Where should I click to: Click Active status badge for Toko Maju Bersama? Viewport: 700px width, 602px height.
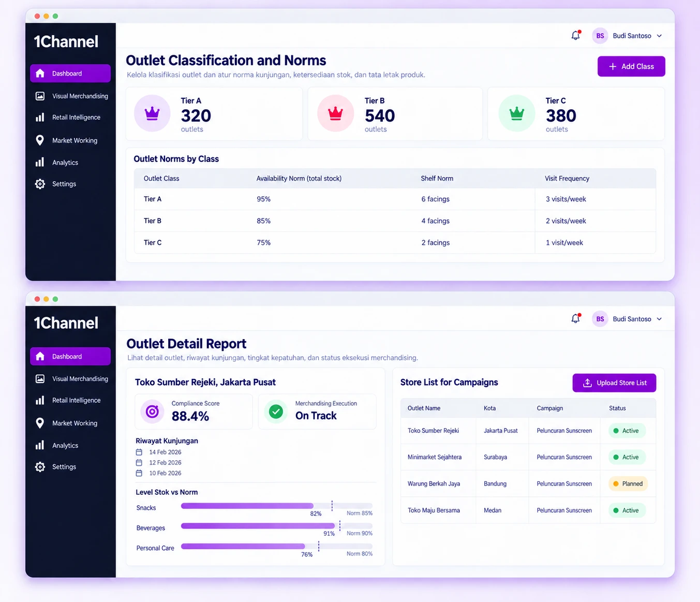point(627,510)
